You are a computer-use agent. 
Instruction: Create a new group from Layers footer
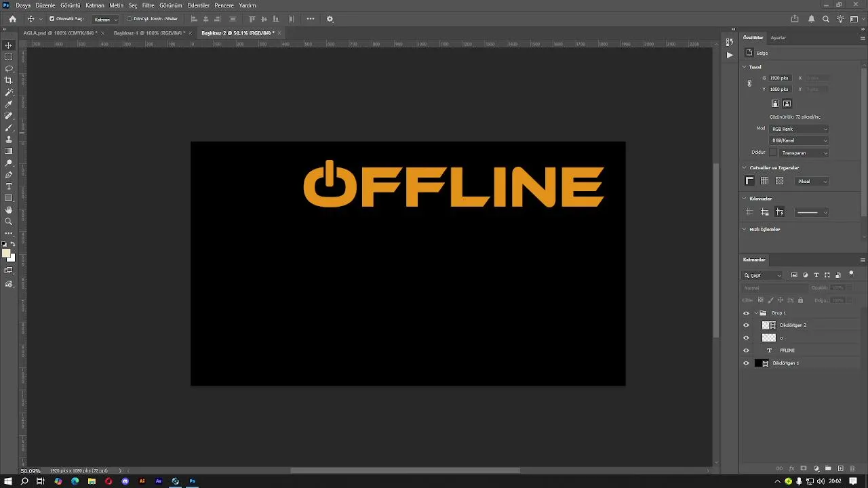point(828,468)
